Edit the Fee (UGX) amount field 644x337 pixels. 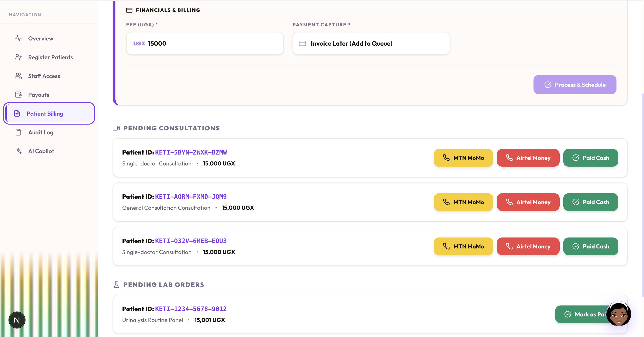(204, 44)
